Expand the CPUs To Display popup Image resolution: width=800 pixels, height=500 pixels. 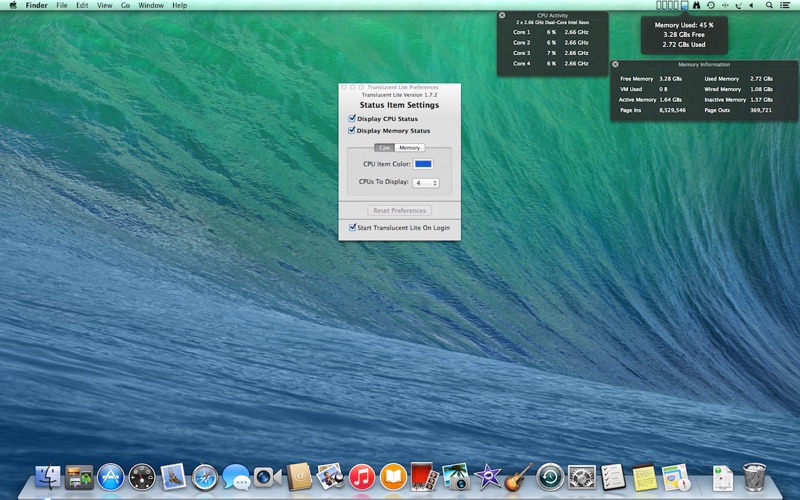[x=426, y=183]
